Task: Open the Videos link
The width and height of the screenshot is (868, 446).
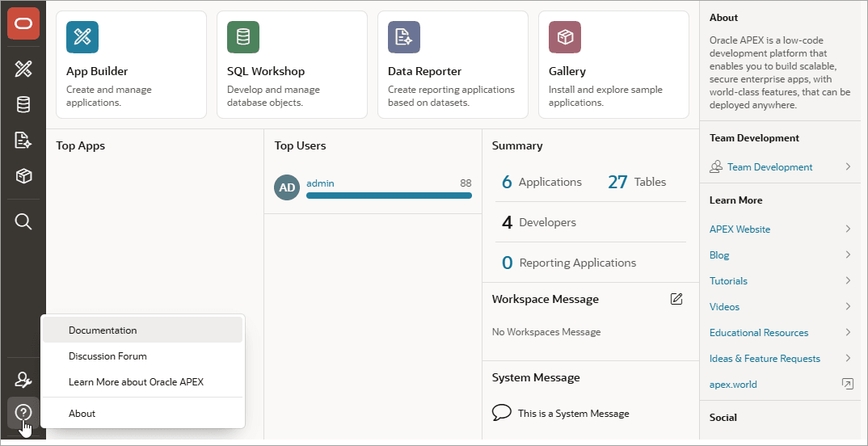Action: pyautogui.click(x=724, y=306)
